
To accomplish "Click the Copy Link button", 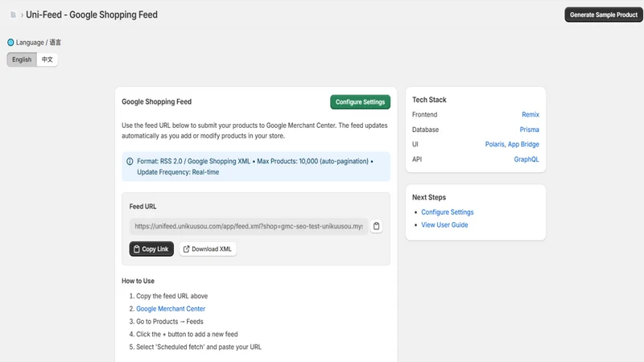I will coord(151,249).
